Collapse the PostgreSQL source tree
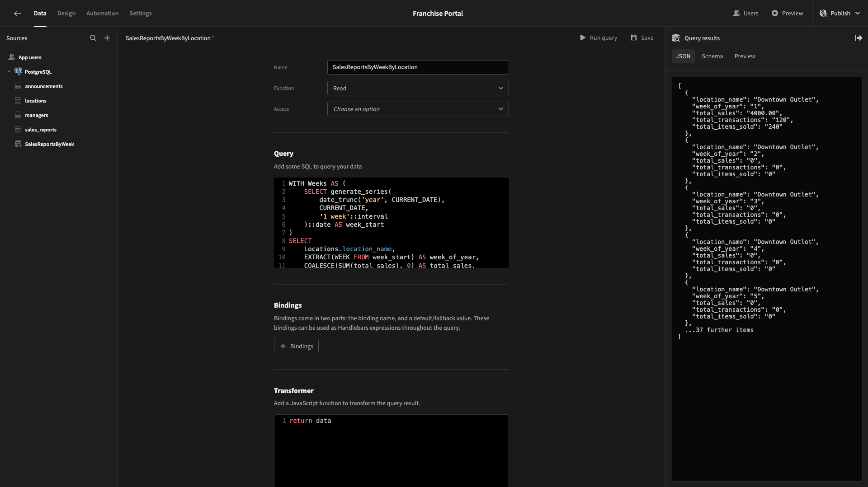This screenshot has height=487, width=868. tap(9, 71)
